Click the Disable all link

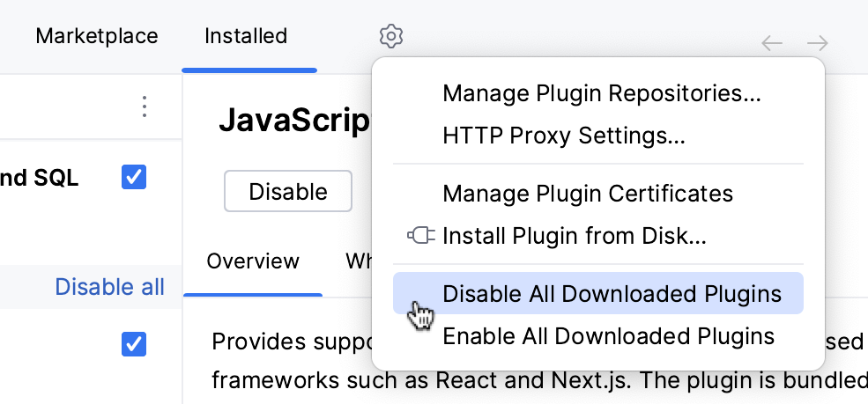pyautogui.click(x=109, y=287)
